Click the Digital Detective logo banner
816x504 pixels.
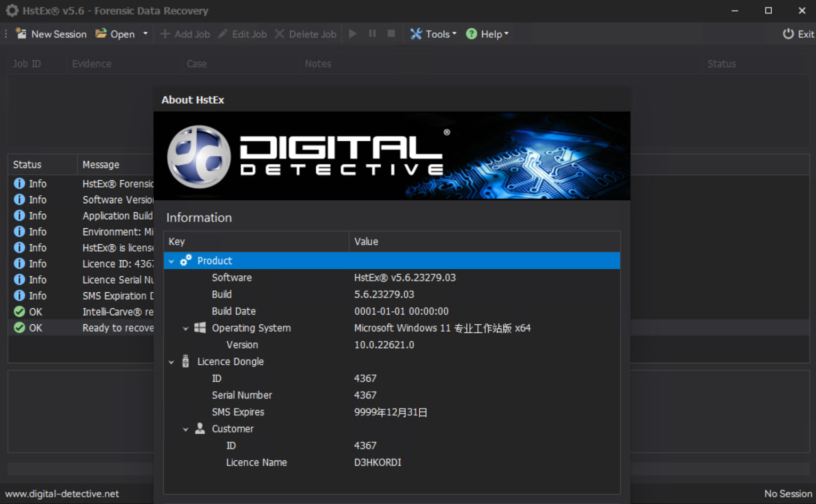[x=392, y=156]
